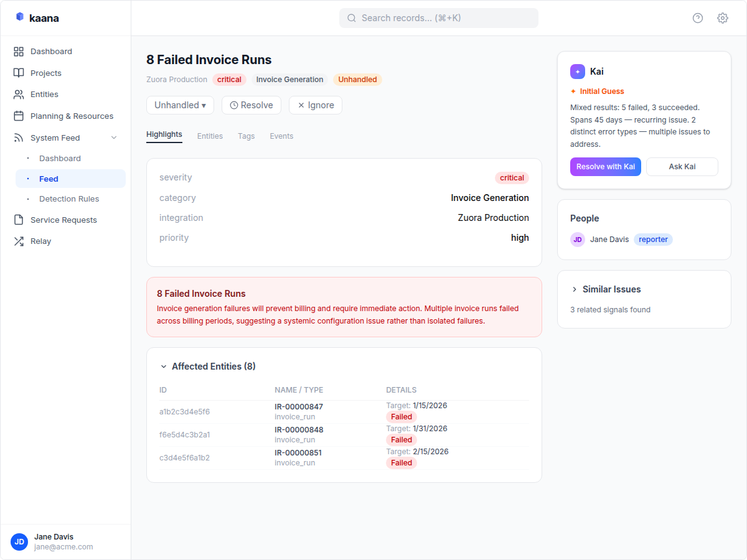Screen dimensions: 747x560
Task: Collapse the System Feed sidebar section
Action: pos(114,138)
